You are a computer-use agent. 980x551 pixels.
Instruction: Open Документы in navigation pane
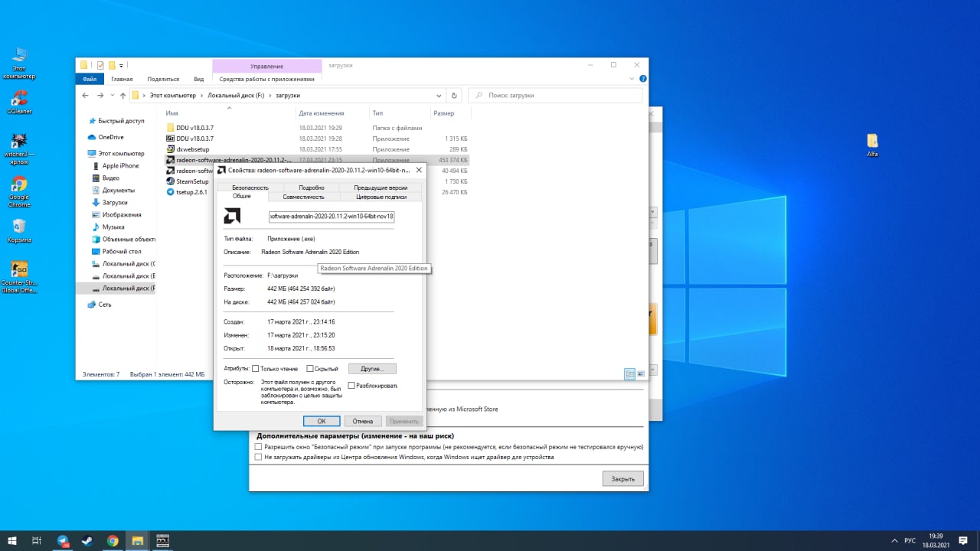118,190
